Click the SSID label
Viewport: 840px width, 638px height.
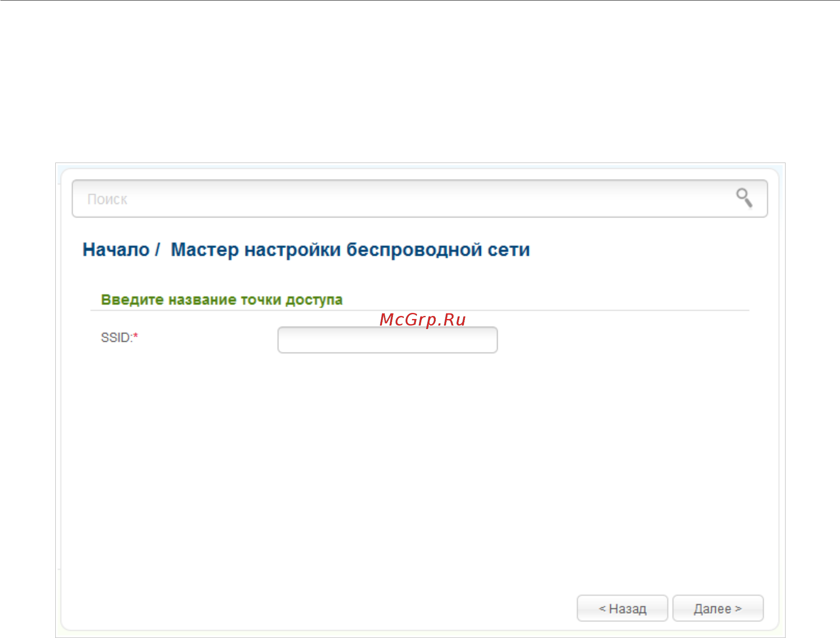click(x=119, y=337)
